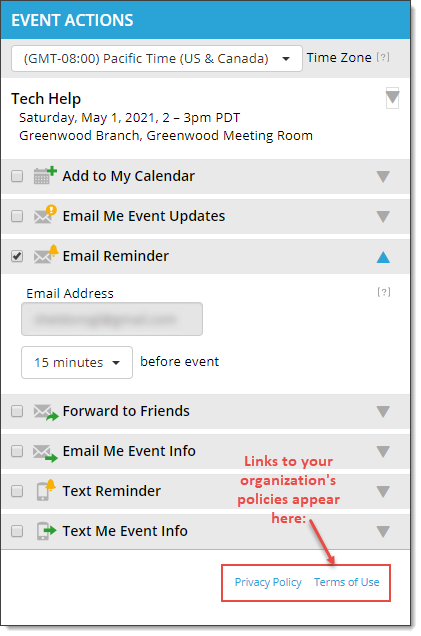Viewport: 421px width, 636px height.
Task: Open the Pacific Time zone dropdown
Action: pyautogui.click(x=157, y=58)
